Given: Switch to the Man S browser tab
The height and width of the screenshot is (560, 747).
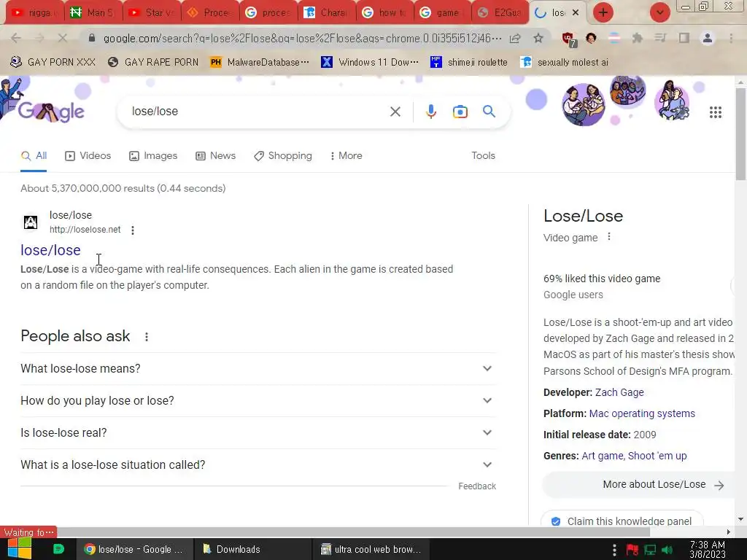Looking at the screenshot, I should pyautogui.click(x=93, y=12).
